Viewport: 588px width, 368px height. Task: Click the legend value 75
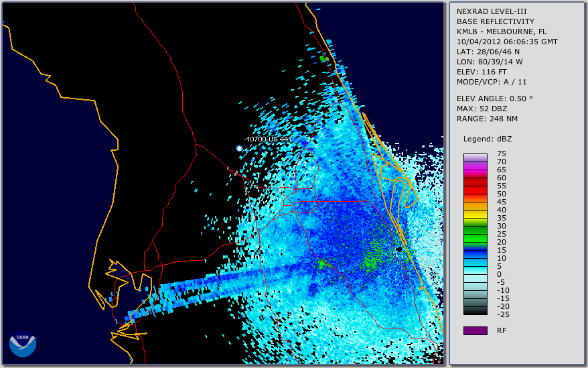[502, 154]
